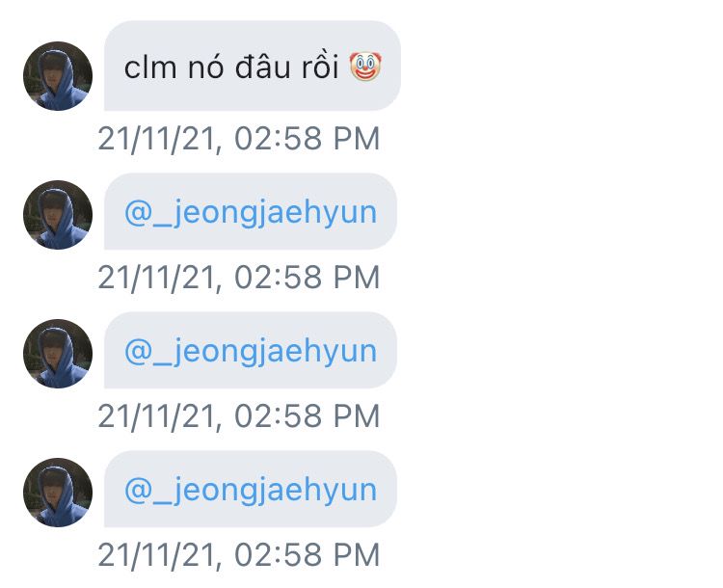Open the last @_jeongjaehyun mention link
This screenshot has height=588, width=723.
pyautogui.click(x=251, y=490)
